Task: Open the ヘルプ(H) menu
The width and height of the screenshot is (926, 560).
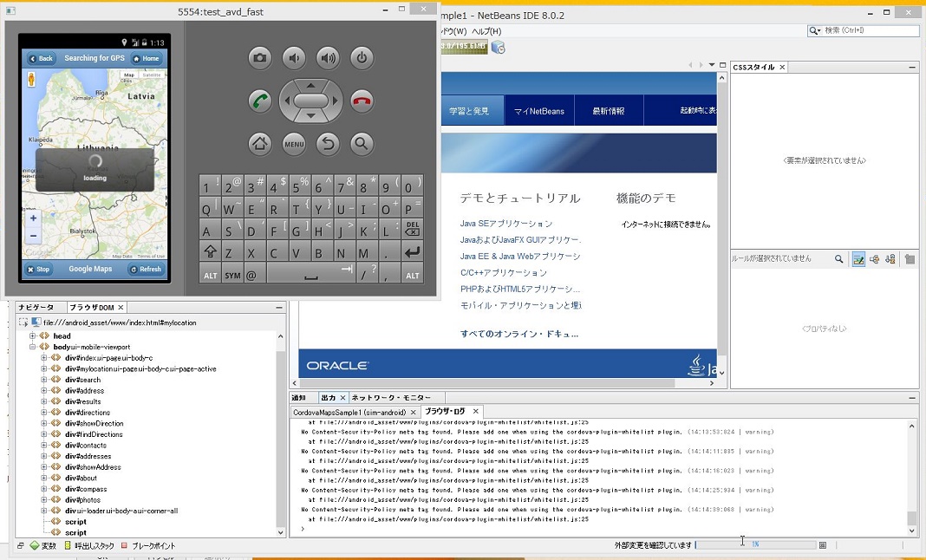Action: click(x=486, y=31)
